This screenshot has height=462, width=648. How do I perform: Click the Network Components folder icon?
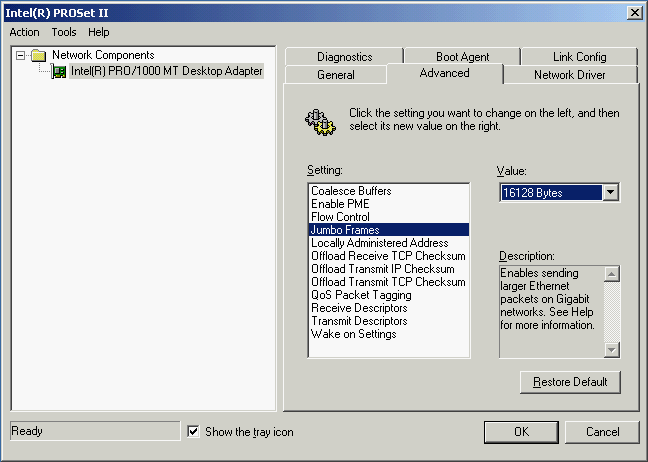38,55
